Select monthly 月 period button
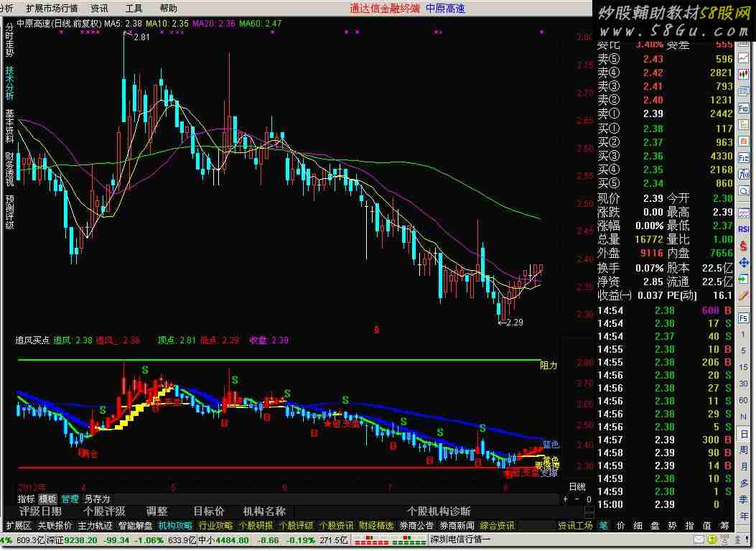 pos(743,466)
